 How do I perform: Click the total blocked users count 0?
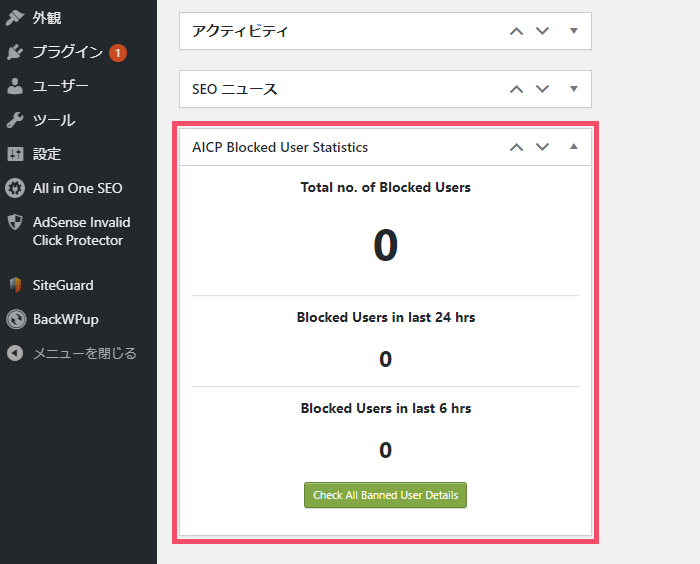pos(386,245)
